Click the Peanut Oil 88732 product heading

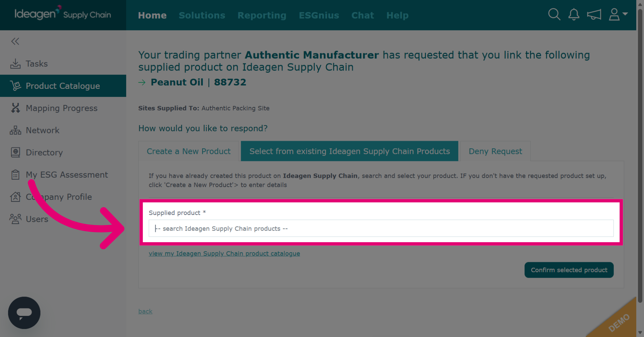point(198,82)
